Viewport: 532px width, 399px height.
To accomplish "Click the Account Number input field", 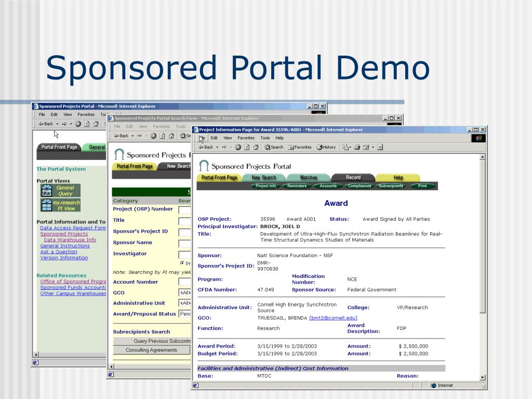I will point(184,282).
